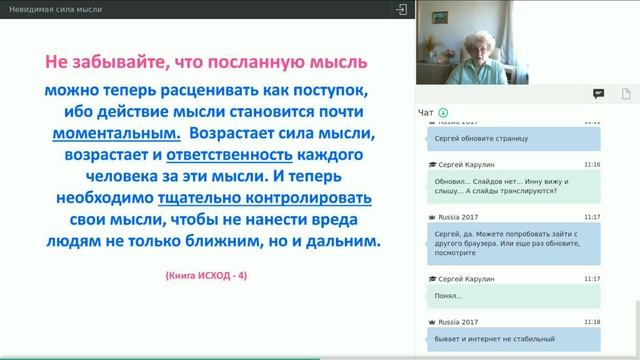Click the green chat scroll-down arrow icon
This screenshot has height=360, width=640.
click(x=443, y=113)
